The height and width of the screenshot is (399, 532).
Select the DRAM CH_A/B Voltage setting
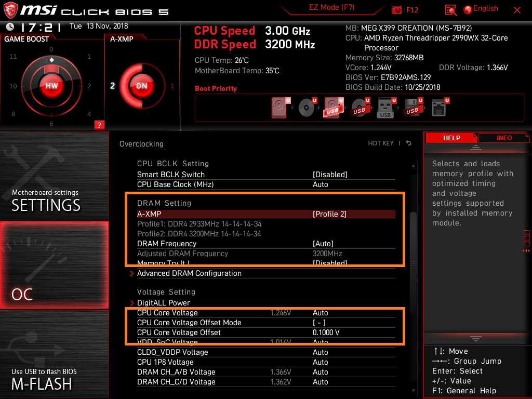coord(266,372)
